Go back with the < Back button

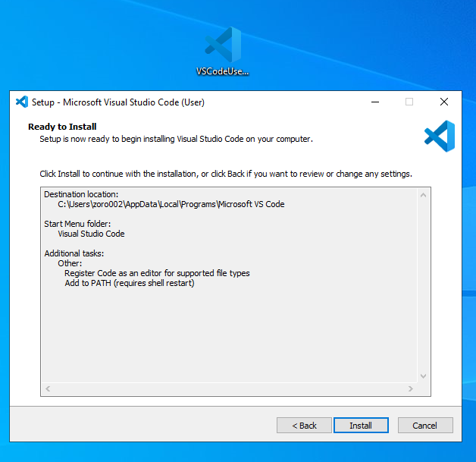[x=304, y=426]
